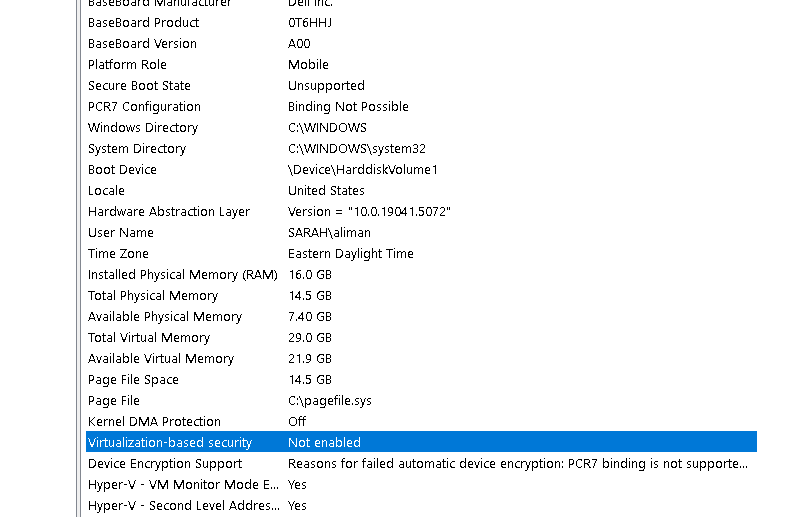The width and height of the screenshot is (802, 517).
Task: Click Available Virtual Memory row
Action: [x=161, y=358]
